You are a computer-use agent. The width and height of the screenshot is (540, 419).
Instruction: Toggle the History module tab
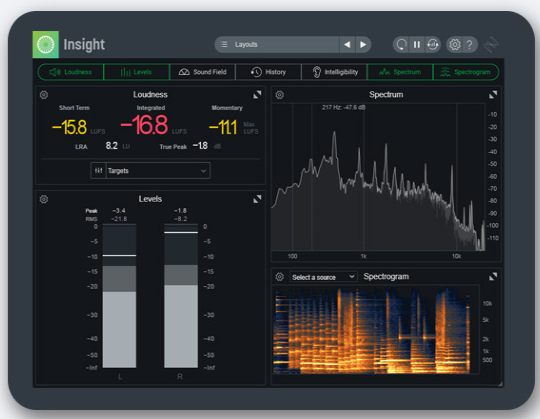click(x=268, y=72)
